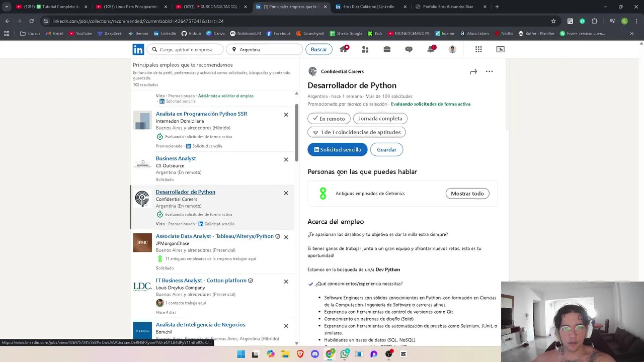Open the Cursos bookmarks folder
The image size is (644, 362).
click(x=30, y=34)
